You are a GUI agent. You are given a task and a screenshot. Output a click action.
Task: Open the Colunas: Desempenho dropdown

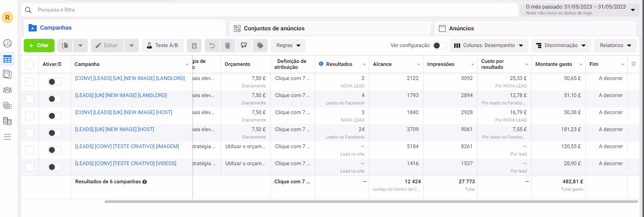(x=489, y=46)
